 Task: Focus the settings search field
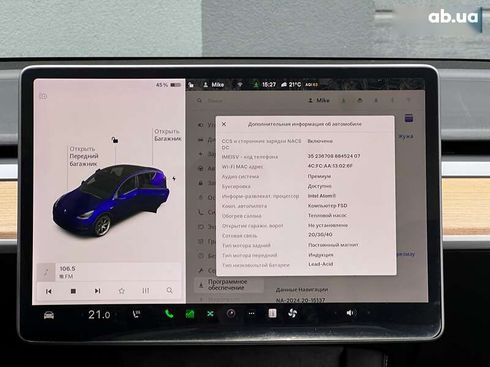247,100
